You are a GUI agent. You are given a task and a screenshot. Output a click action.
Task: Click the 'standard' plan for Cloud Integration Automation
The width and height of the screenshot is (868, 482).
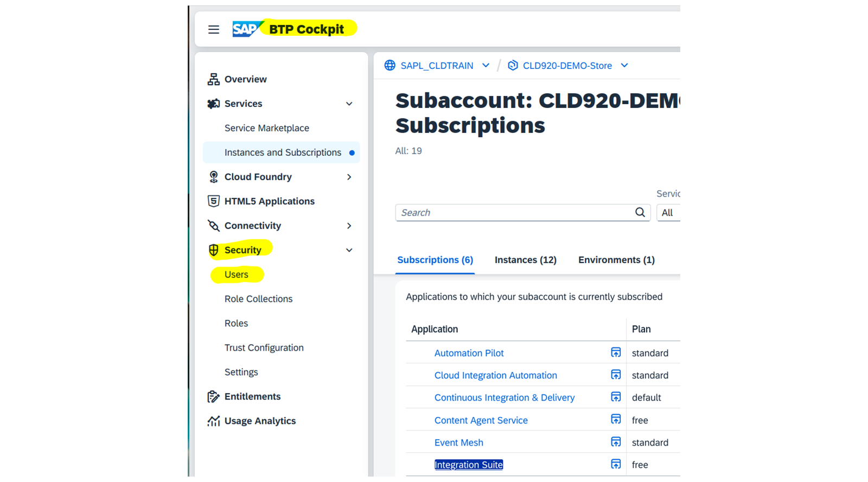[650, 376]
